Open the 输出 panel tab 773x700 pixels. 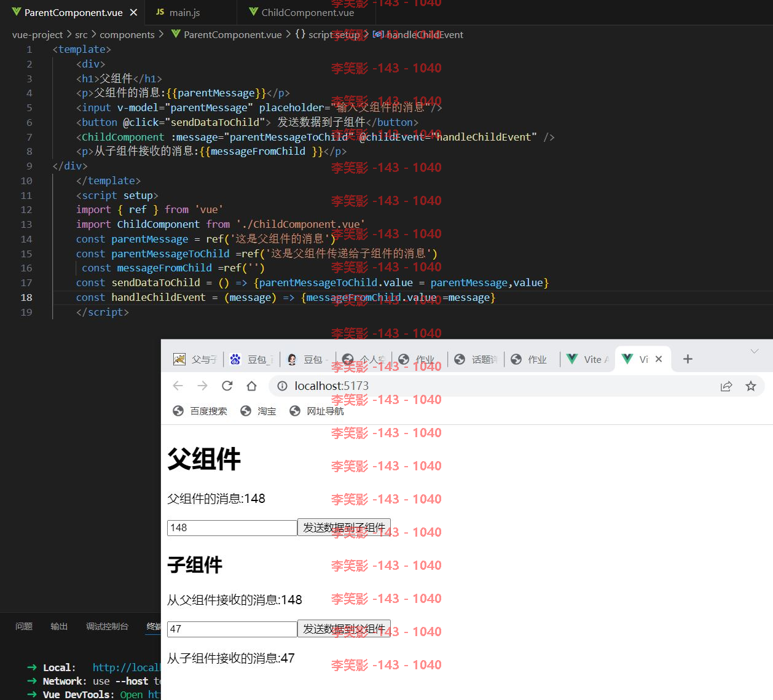pos(59,626)
